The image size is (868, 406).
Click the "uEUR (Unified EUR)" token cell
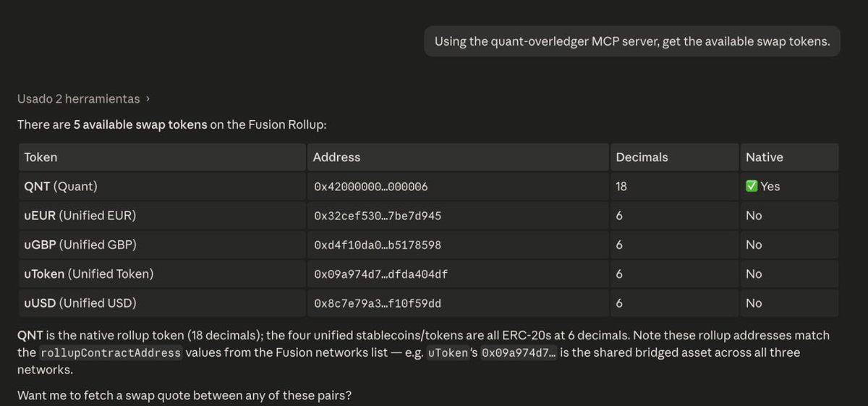pos(162,216)
